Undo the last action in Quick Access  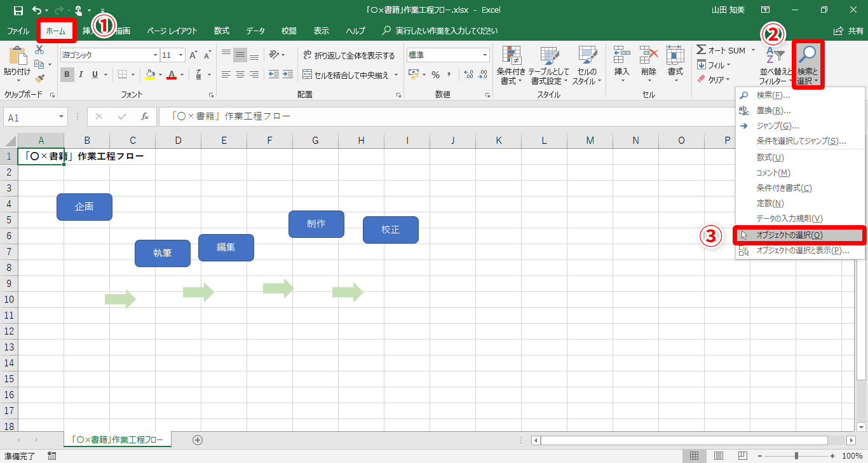click(37, 10)
